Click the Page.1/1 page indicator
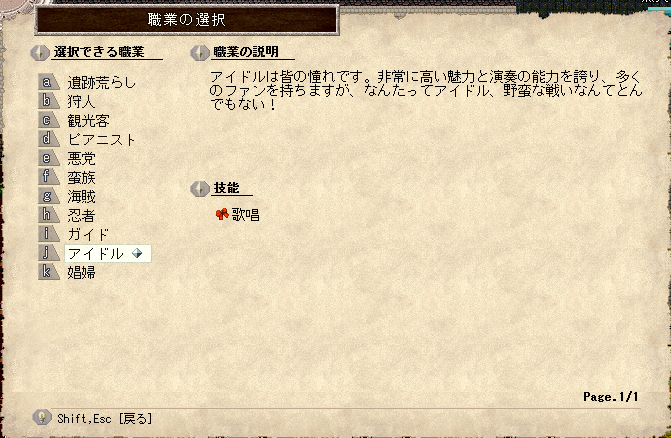Screen dimensions: 671x438 coord(611,397)
